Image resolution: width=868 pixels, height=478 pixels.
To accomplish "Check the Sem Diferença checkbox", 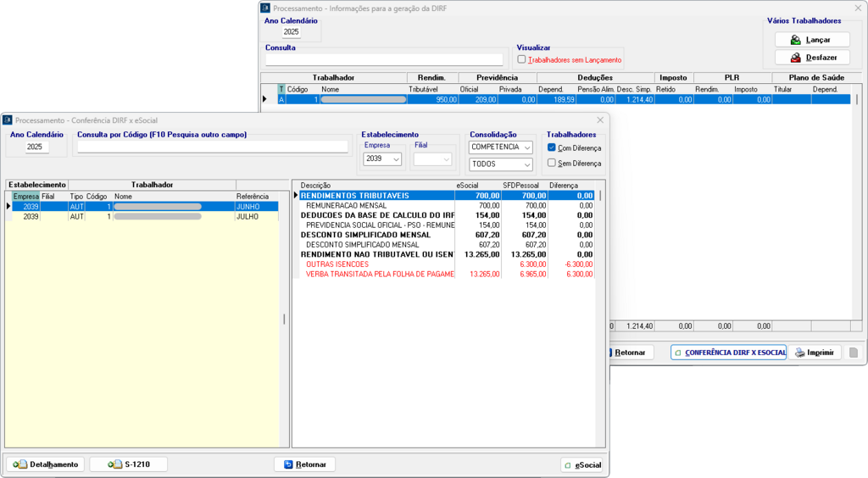I will (x=552, y=163).
